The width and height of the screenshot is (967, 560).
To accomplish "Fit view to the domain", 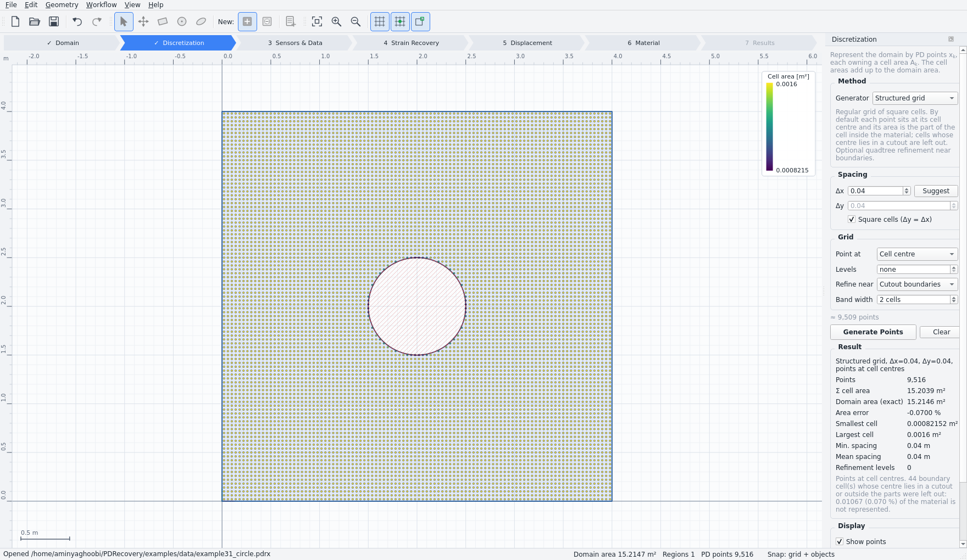I will pos(317,21).
